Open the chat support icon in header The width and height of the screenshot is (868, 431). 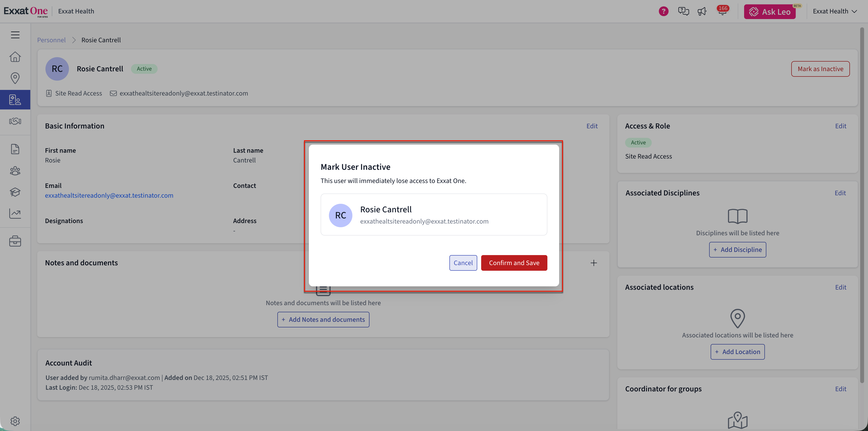point(683,11)
